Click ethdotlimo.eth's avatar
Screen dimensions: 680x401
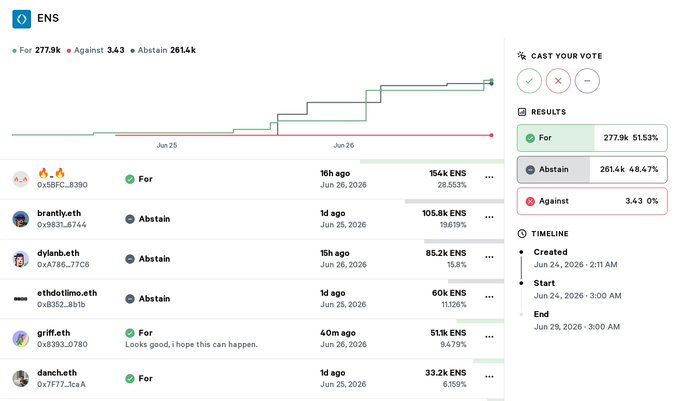coord(20,299)
